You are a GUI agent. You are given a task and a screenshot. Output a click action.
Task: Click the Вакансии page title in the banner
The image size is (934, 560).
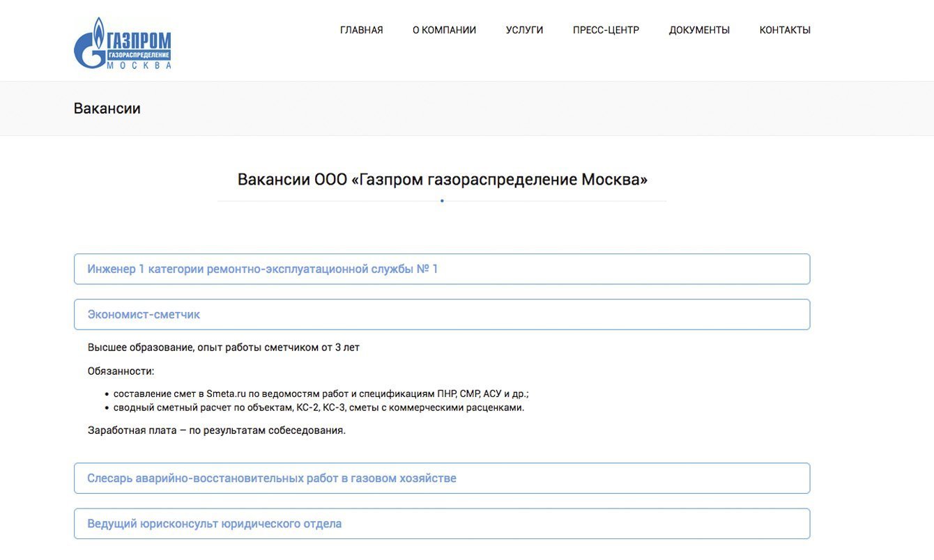click(107, 109)
